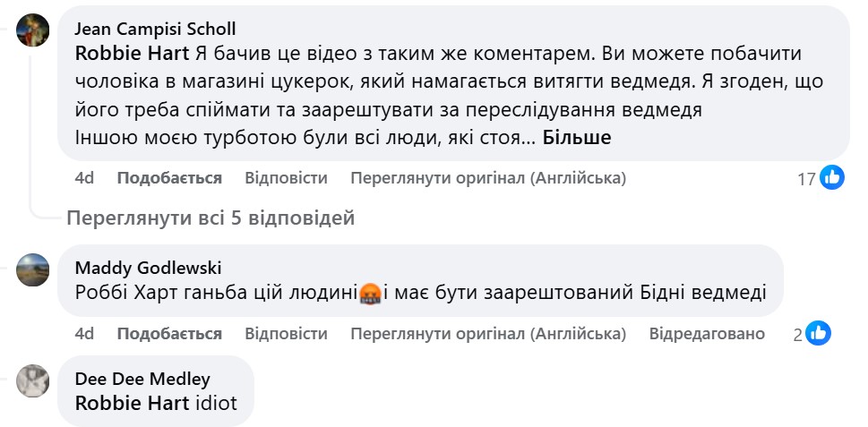Click the angry emoji in Maddy's comment
Viewport: 868px width, 427px height.
coord(370,293)
